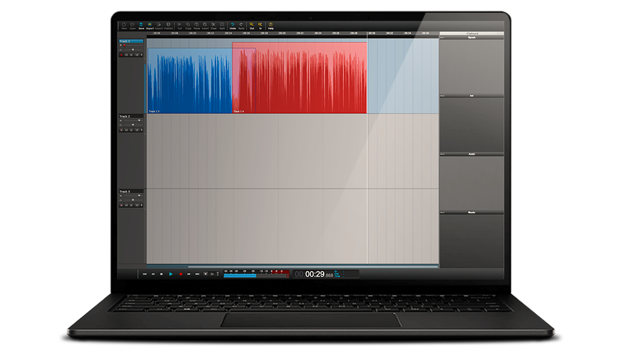Click the Publish globe icon
The width and height of the screenshot is (622, 364).
pyautogui.click(x=168, y=25)
